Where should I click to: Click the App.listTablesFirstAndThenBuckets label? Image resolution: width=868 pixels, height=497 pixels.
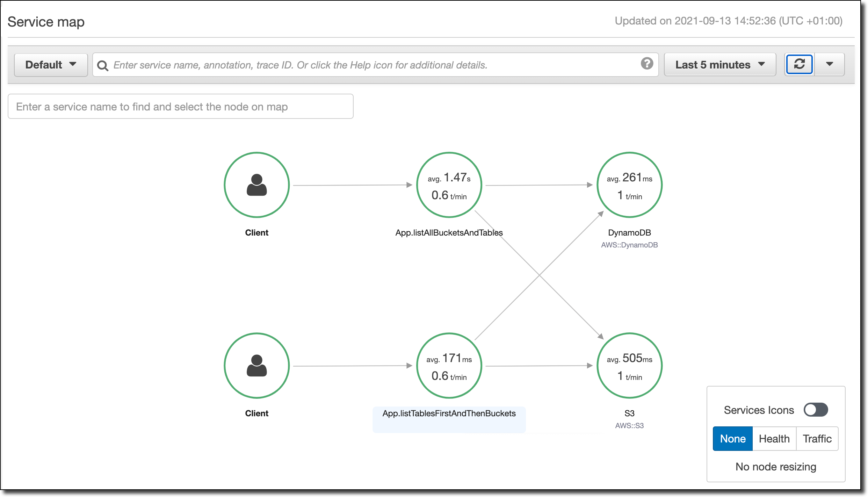pos(449,413)
